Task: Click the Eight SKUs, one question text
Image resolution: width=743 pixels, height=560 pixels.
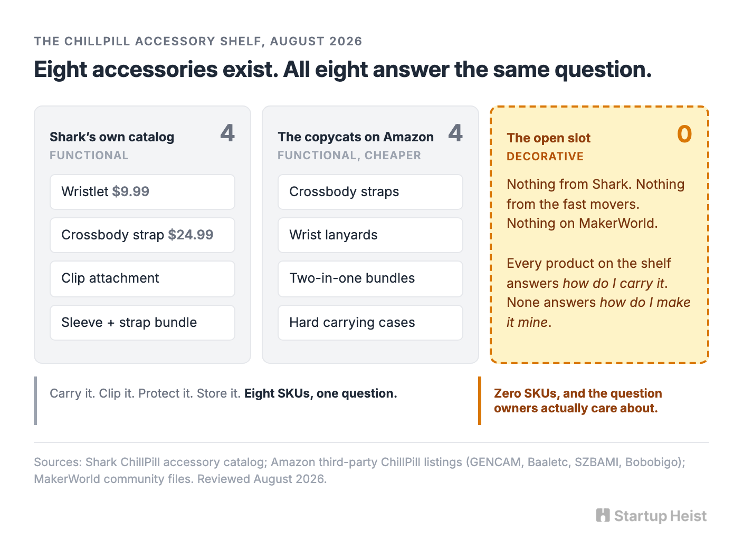Action: point(321,393)
